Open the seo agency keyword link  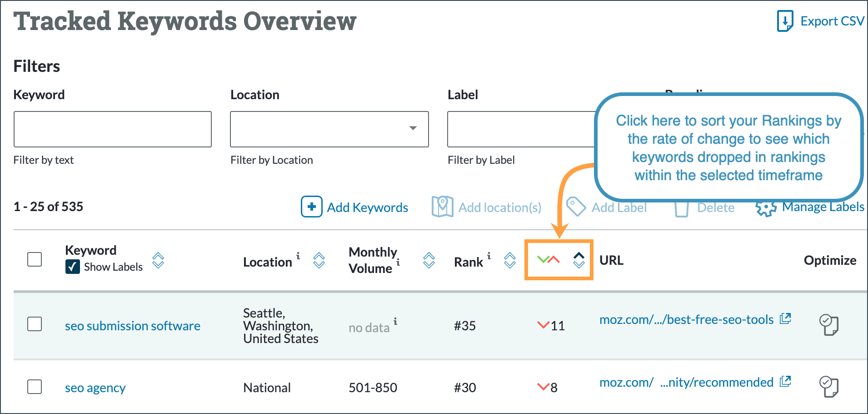pyautogui.click(x=95, y=387)
